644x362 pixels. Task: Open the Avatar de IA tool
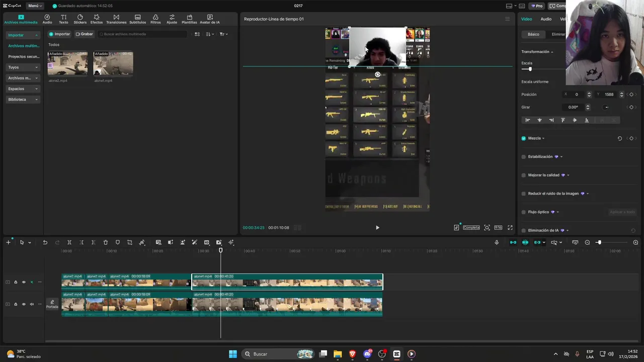click(210, 19)
